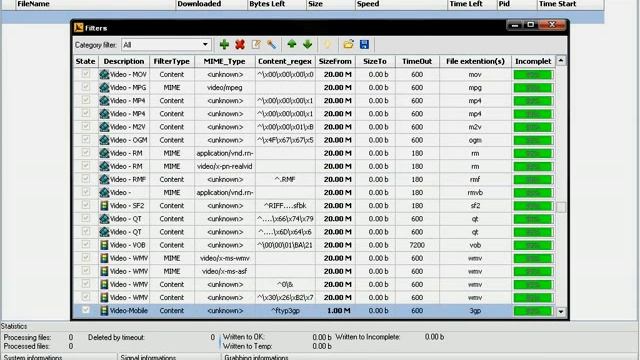Select the ^.RMF regex cell
This screenshot has width=640, height=360.
[285, 179]
